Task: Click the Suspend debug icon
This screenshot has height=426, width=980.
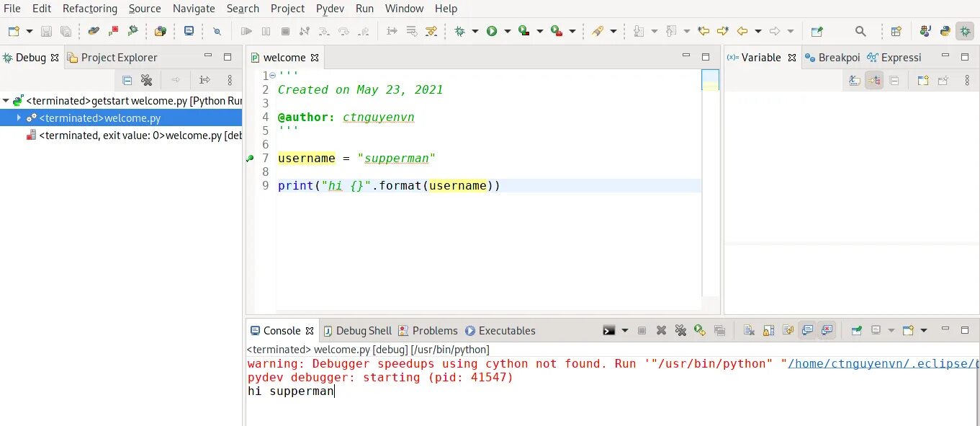Action: [x=266, y=31]
